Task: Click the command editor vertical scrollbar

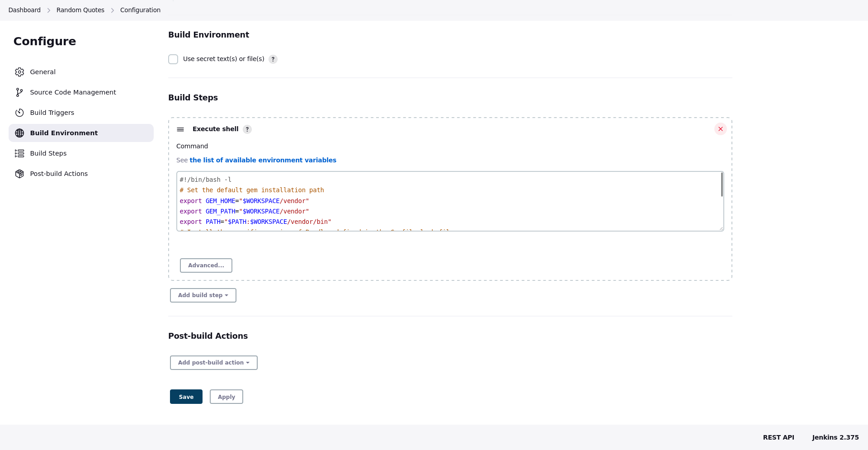Action: pyautogui.click(x=722, y=185)
